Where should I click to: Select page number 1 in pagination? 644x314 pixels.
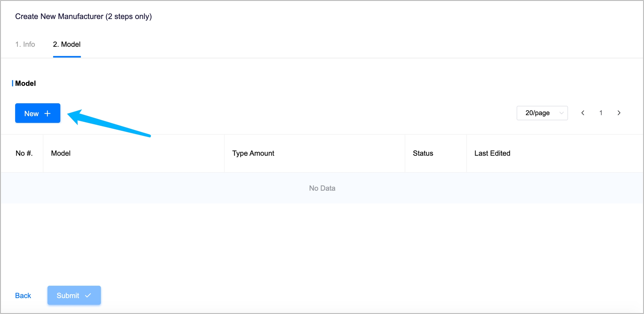tap(601, 113)
